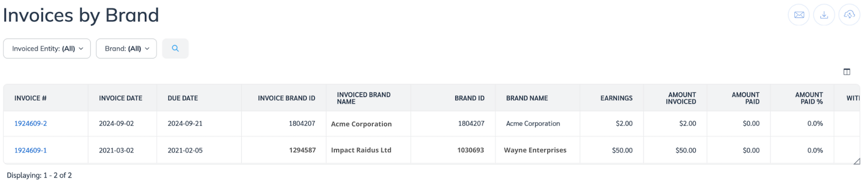Click the cloud sync icon
This screenshot has width=868, height=192.
849,15
